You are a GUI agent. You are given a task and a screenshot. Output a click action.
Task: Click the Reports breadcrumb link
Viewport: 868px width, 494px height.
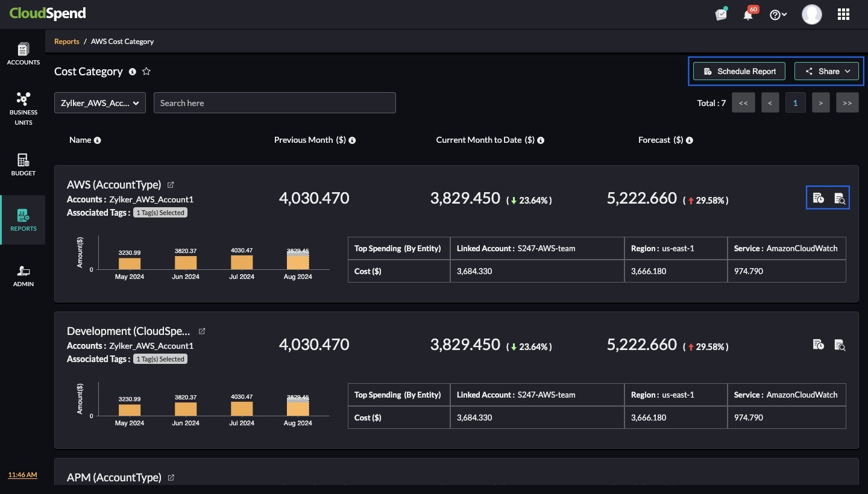[67, 42]
